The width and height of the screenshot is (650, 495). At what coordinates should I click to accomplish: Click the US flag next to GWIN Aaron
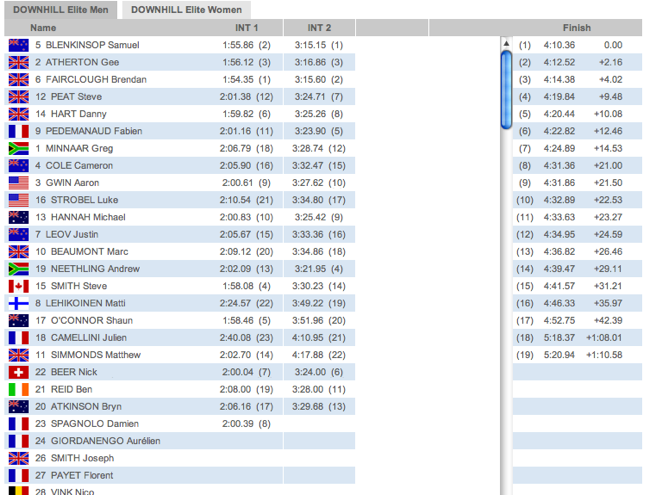point(18,183)
